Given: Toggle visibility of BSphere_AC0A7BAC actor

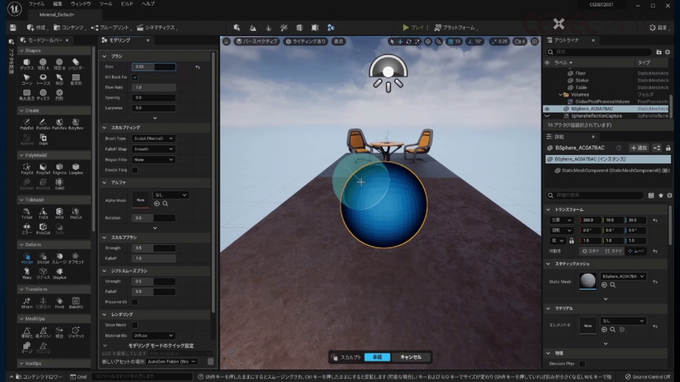Looking at the screenshot, I should 547,109.
